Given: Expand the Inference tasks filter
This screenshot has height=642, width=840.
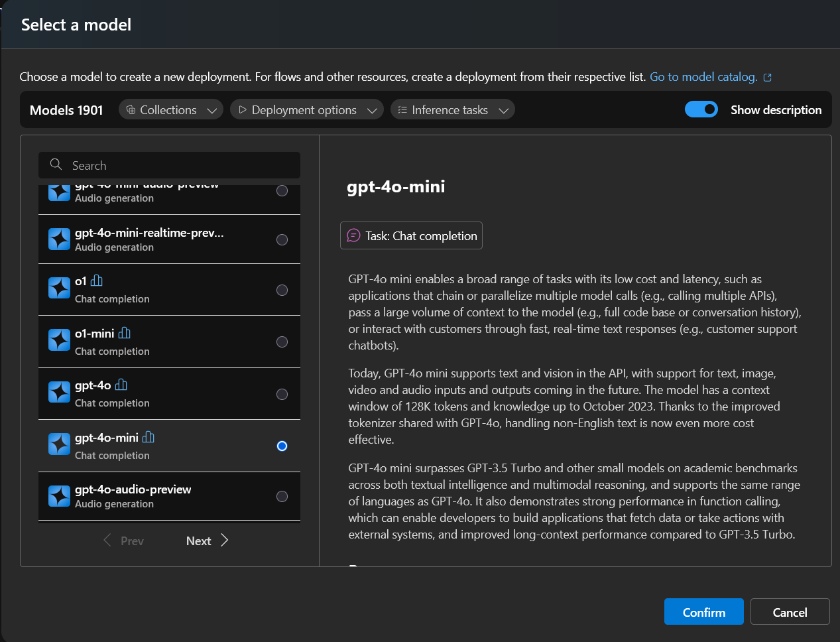Looking at the screenshot, I should [452, 109].
